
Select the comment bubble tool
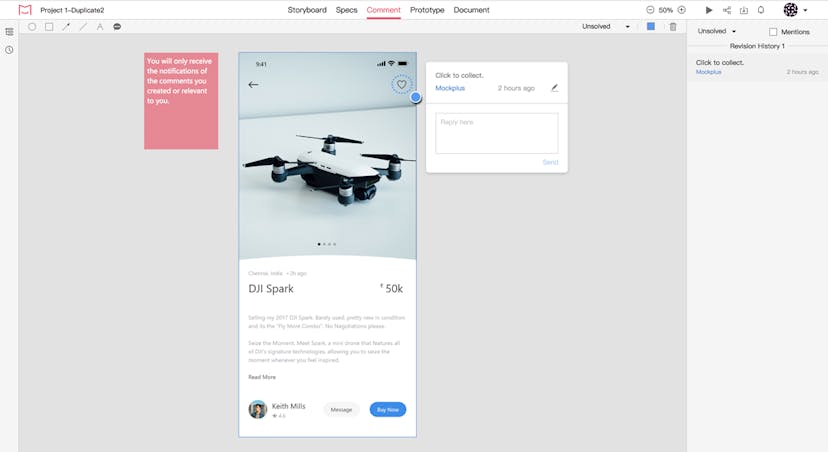point(117,26)
